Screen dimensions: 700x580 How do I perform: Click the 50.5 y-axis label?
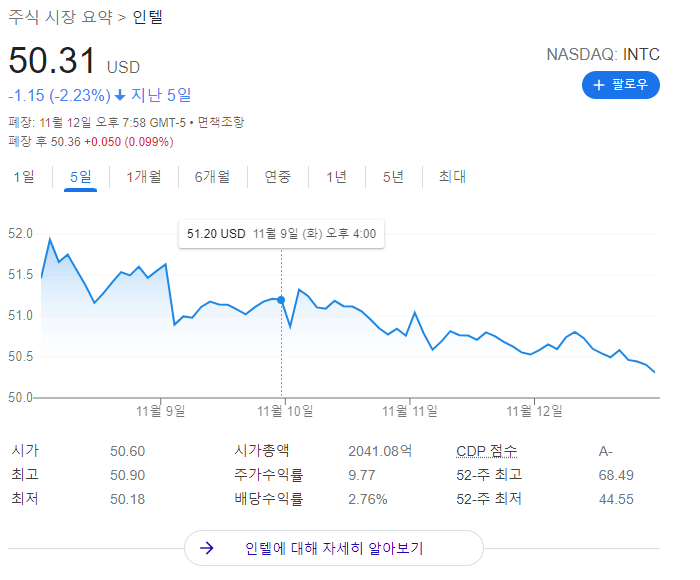21,356
